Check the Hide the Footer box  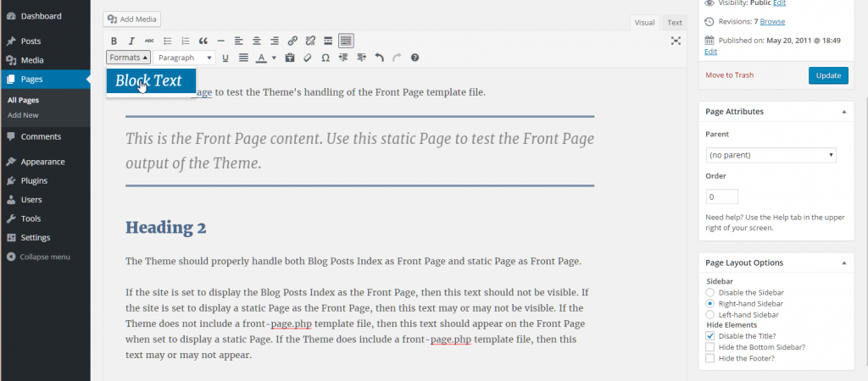(710, 358)
